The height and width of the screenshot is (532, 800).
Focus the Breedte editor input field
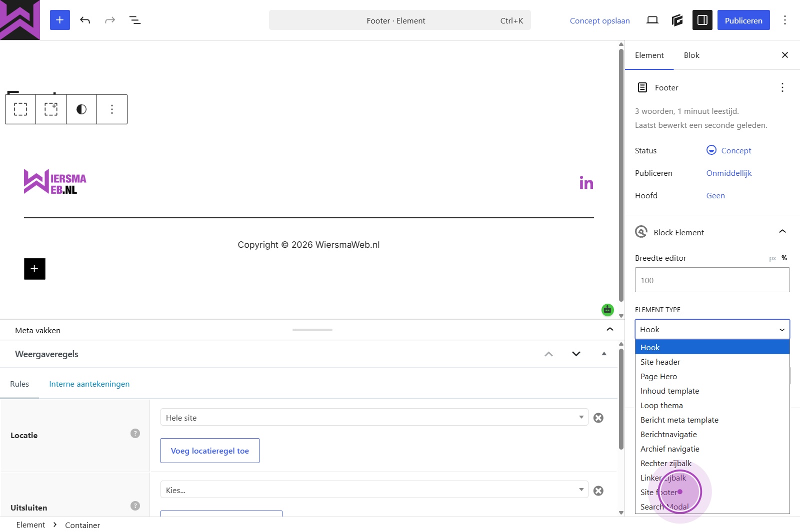[x=712, y=280]
